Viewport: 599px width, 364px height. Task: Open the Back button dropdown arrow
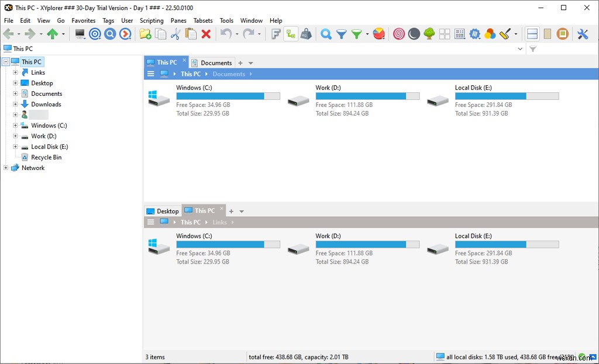(x=18, y=34)
